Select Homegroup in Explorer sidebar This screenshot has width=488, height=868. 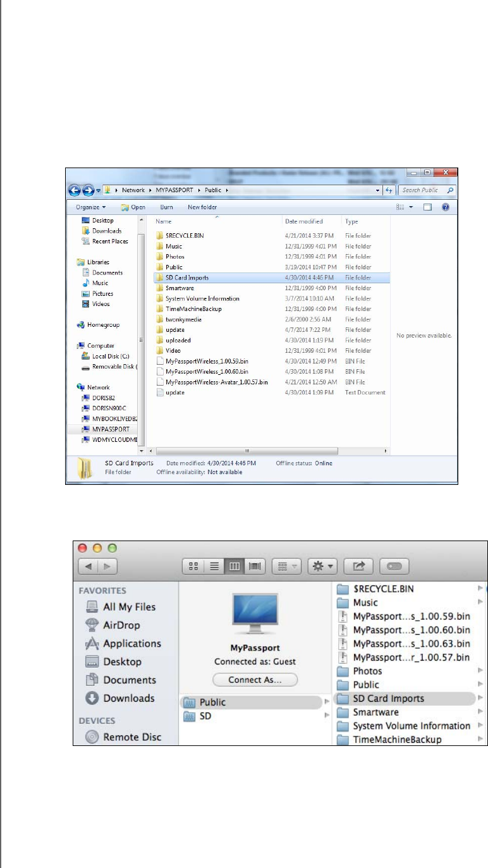pyautogui.click(x=98, y=325)
